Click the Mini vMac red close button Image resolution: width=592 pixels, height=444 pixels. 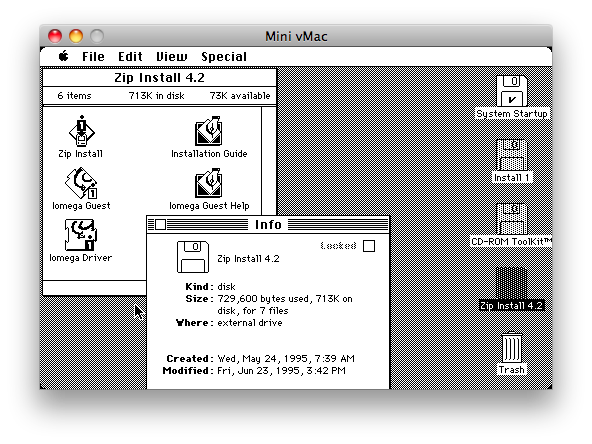pos(55,36)
